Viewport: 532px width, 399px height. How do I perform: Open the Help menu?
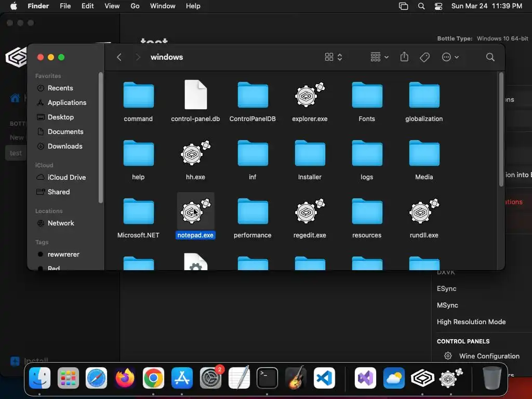(x=193, y=6)
